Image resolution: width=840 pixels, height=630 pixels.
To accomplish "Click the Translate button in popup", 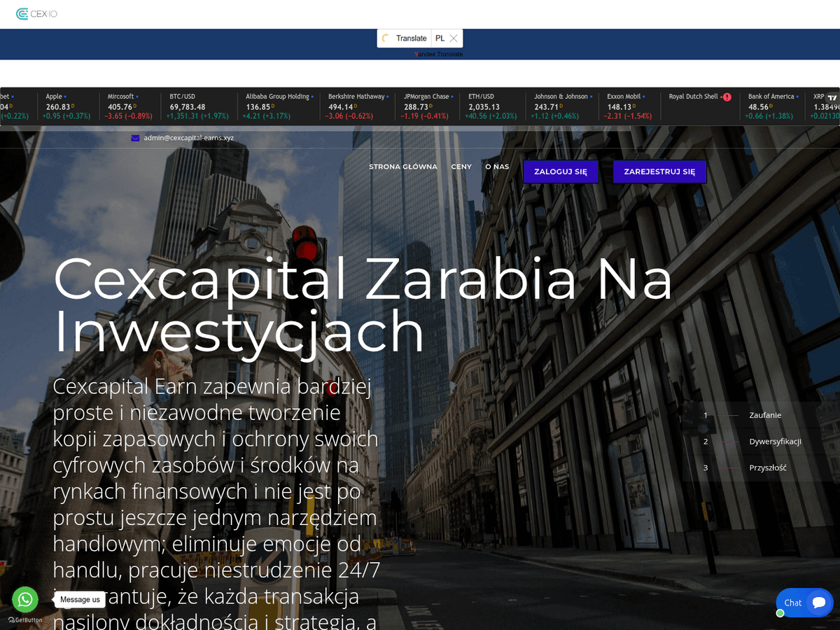I will pyautogui.click(x=411, y=38).
